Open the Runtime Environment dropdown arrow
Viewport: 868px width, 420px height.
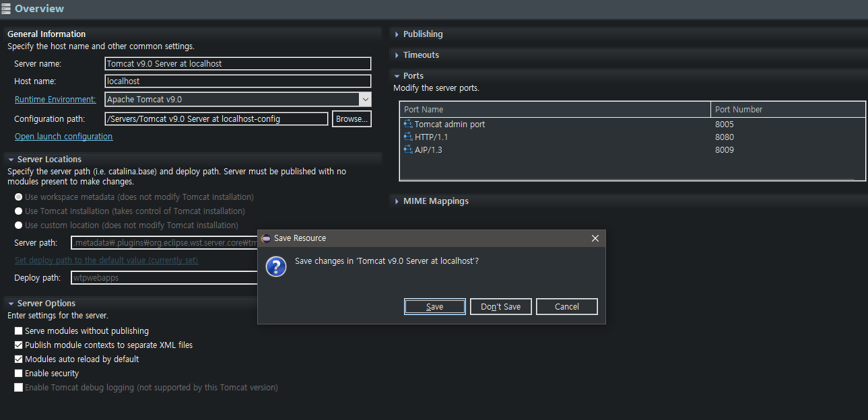(x=365, y=100)
